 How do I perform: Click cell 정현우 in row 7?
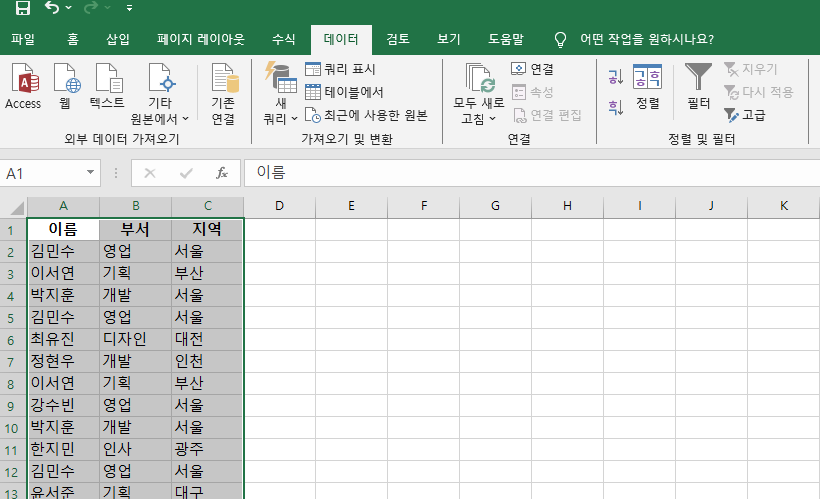(x=63, y=361)
